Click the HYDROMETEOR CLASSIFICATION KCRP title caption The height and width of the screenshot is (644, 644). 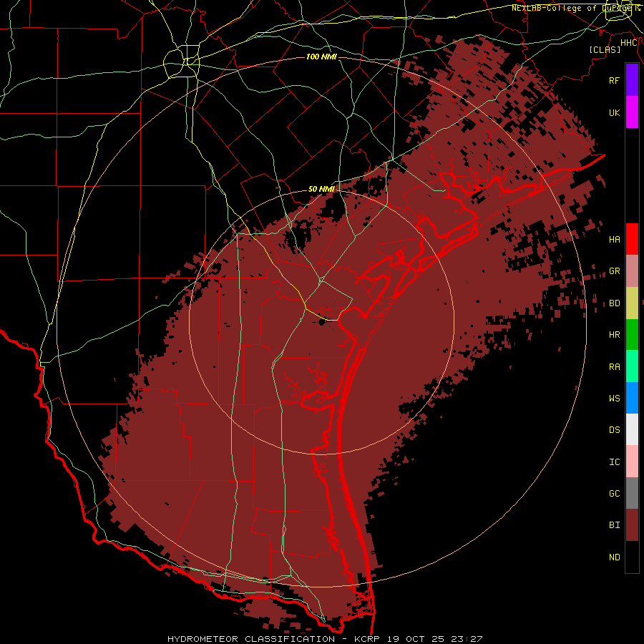pos(325,639)
